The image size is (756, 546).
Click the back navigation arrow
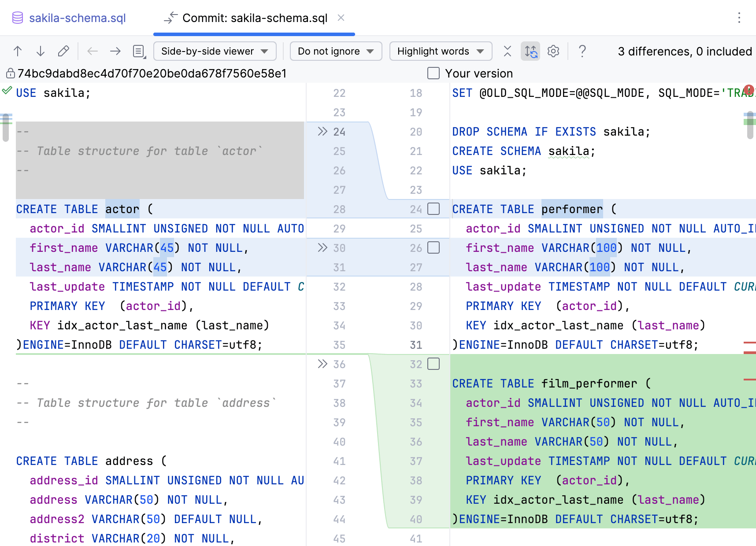pos(93,51)
